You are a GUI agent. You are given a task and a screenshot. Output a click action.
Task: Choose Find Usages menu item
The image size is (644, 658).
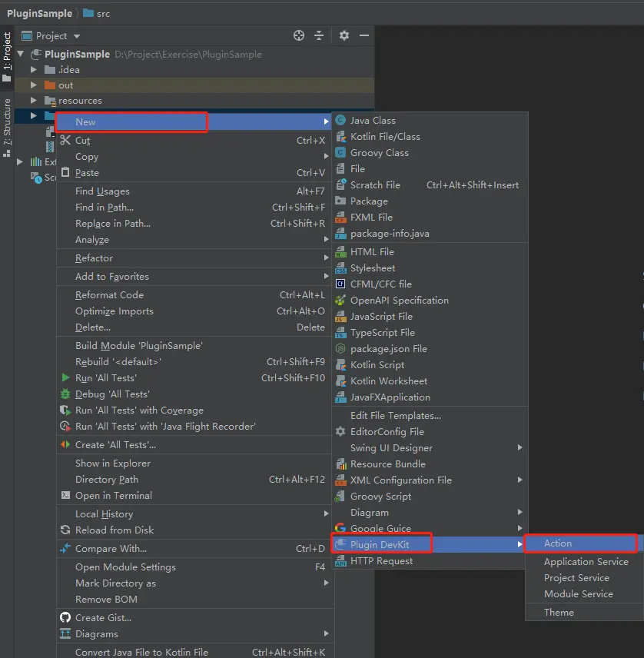point(194,191)
